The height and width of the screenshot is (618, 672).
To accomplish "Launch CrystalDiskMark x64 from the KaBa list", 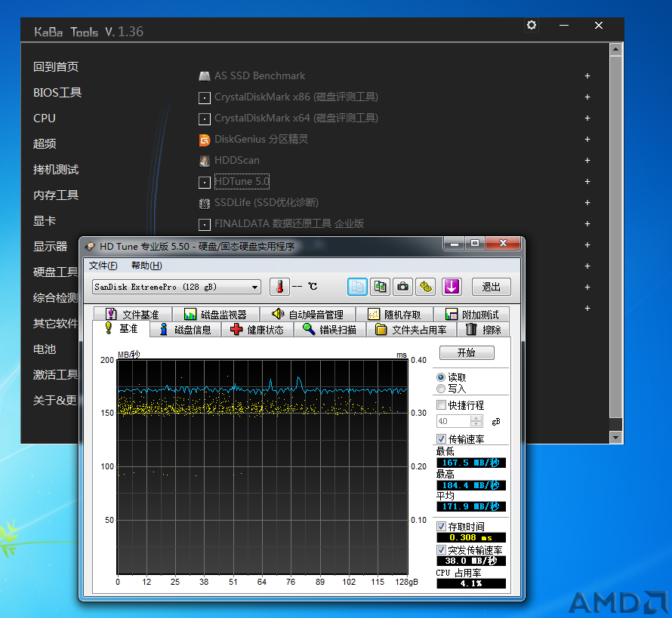I will (296, 118).
